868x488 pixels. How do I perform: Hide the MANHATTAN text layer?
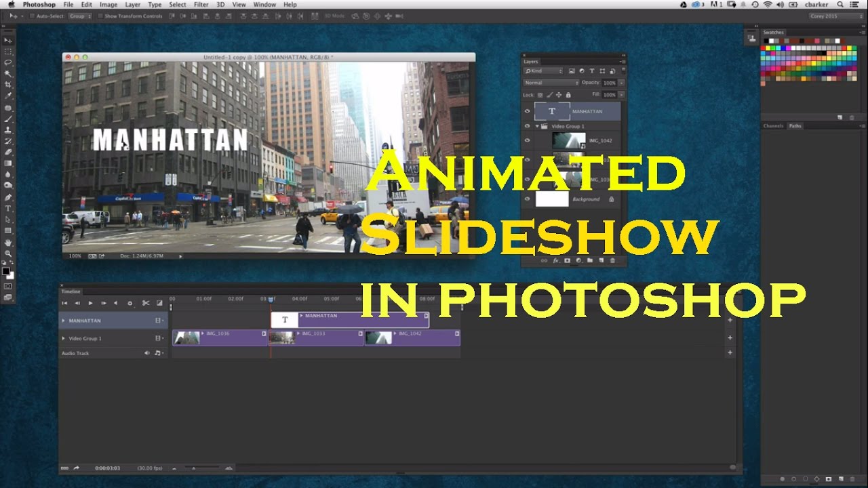528,112
